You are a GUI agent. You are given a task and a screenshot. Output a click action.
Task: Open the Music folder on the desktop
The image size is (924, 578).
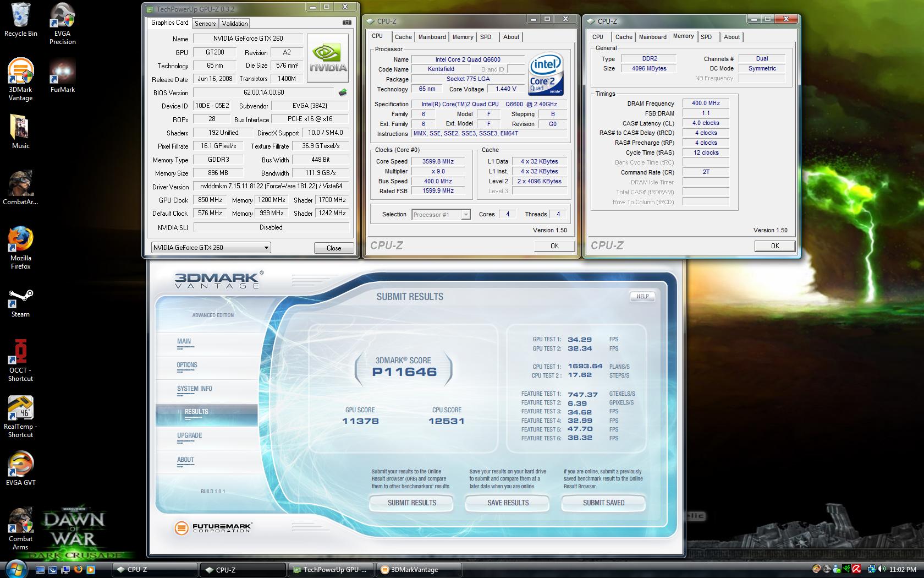(x=20, y=132)
